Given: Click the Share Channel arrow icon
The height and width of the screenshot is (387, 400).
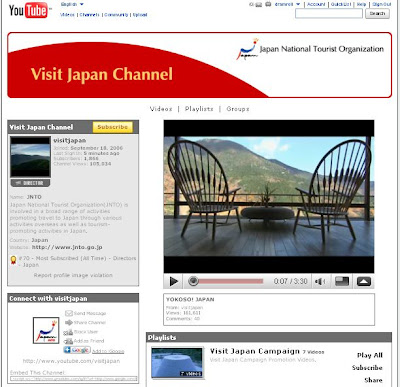Looking at the screenshot, I should (x=69, y=322).
